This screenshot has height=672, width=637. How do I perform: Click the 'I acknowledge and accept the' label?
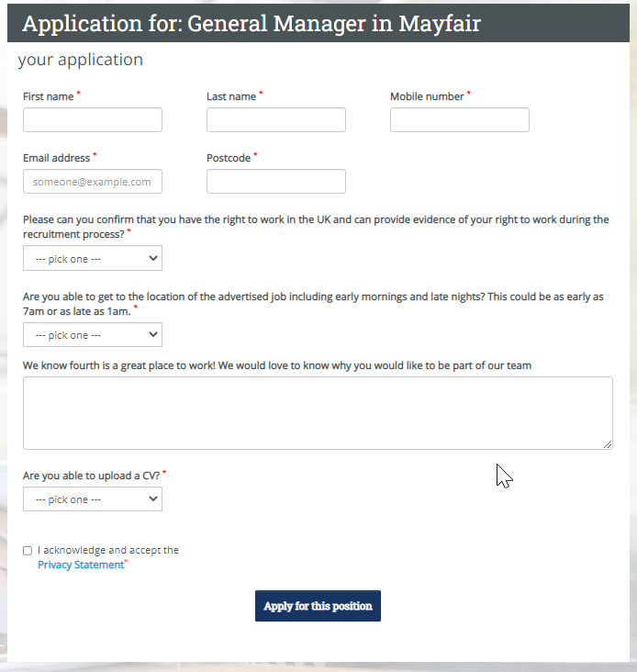point(108,550)
